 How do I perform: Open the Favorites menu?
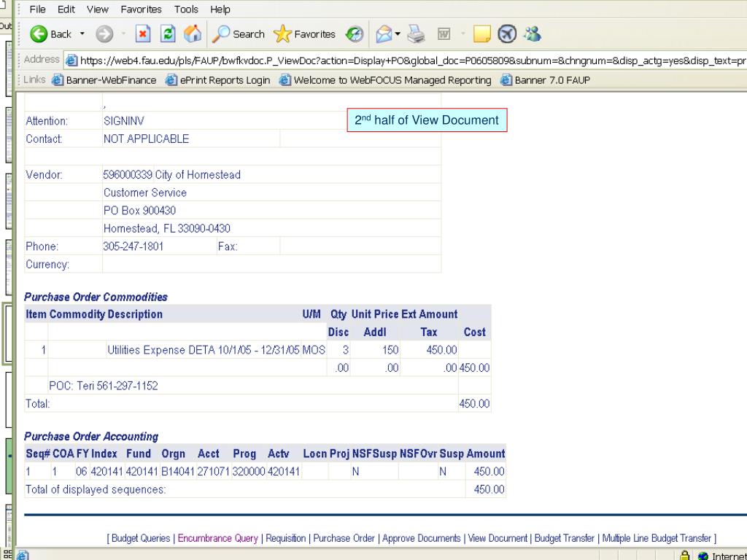click(141, 9)
